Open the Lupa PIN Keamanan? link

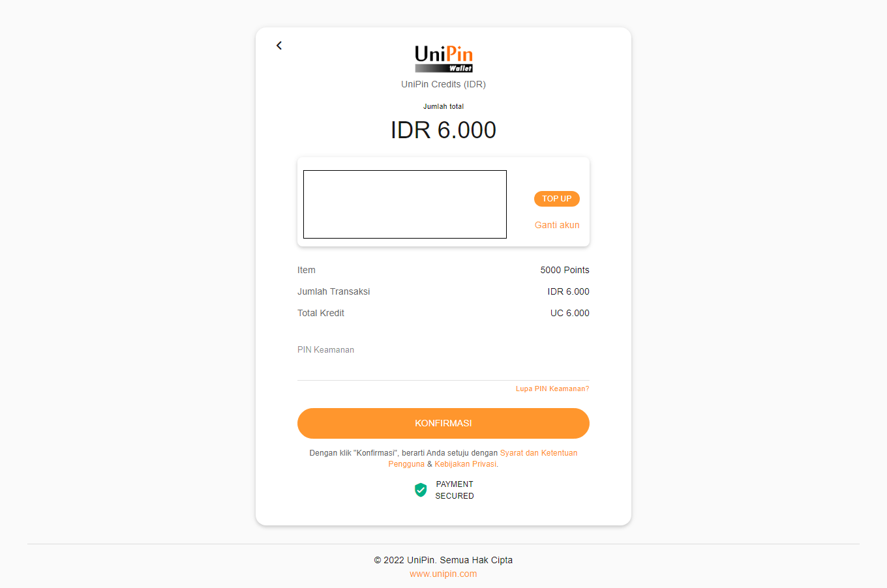[552, 389]
